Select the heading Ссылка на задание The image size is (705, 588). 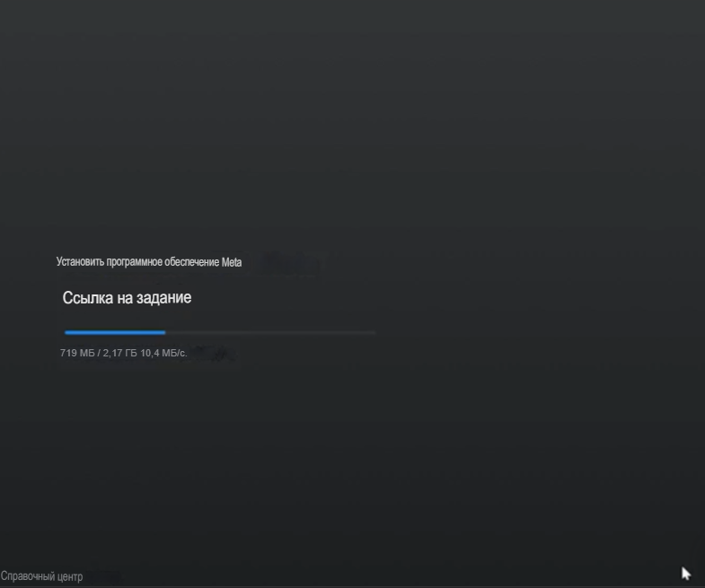[x=127, y=298]
